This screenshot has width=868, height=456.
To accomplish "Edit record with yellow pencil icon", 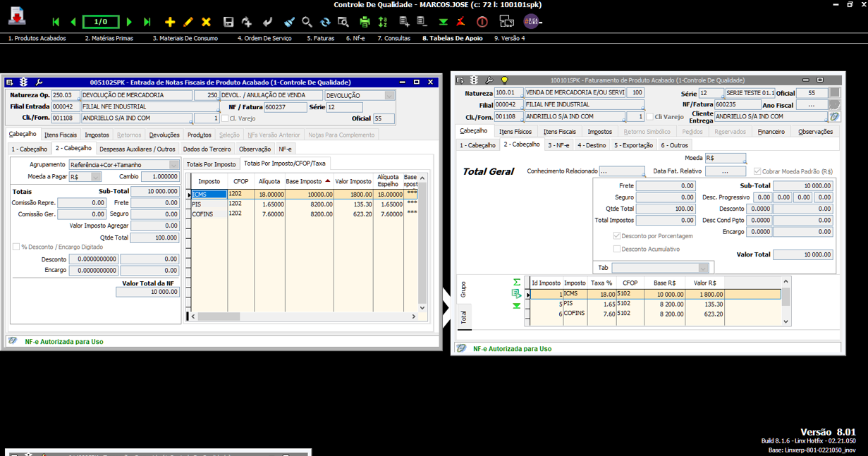I will pos(188,22).
